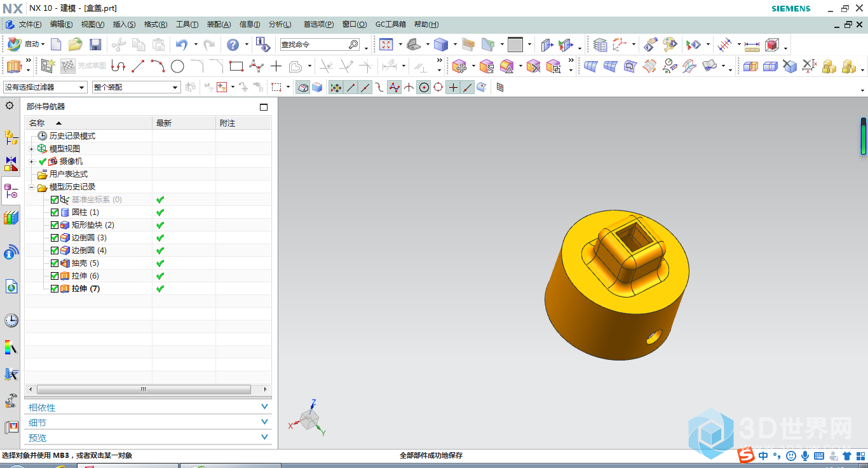Click the Measure distance ruler icon
The height and width of the screenshot is (468, 868).
pyautogui.click(x=752, y=45)
